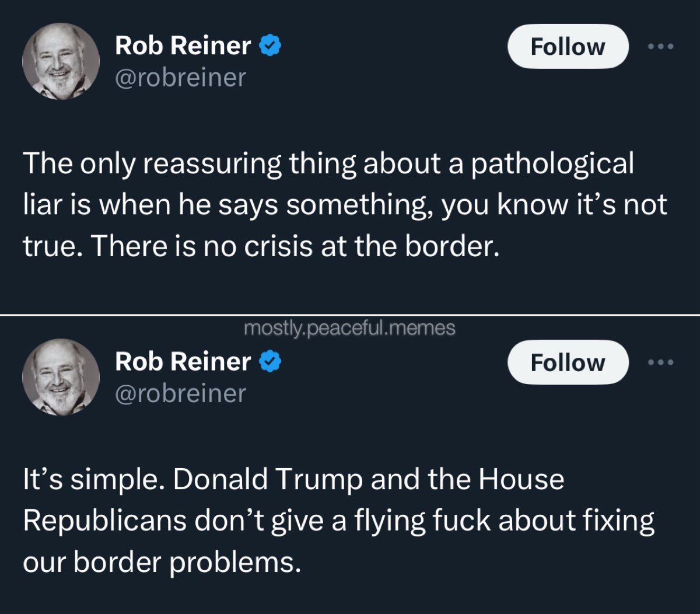Follow Rob Reiner from the first tweet
Screen dimensions: 700x614
[567, 47]
